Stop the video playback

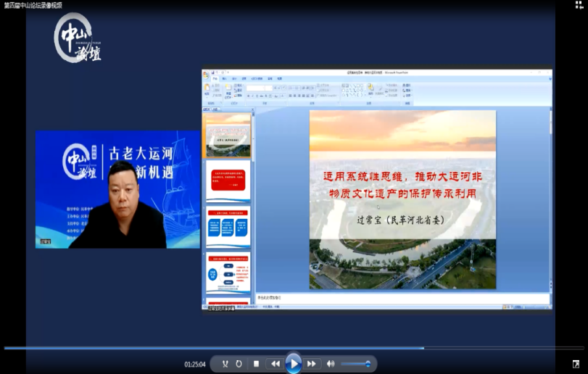(x=256, y=364)
